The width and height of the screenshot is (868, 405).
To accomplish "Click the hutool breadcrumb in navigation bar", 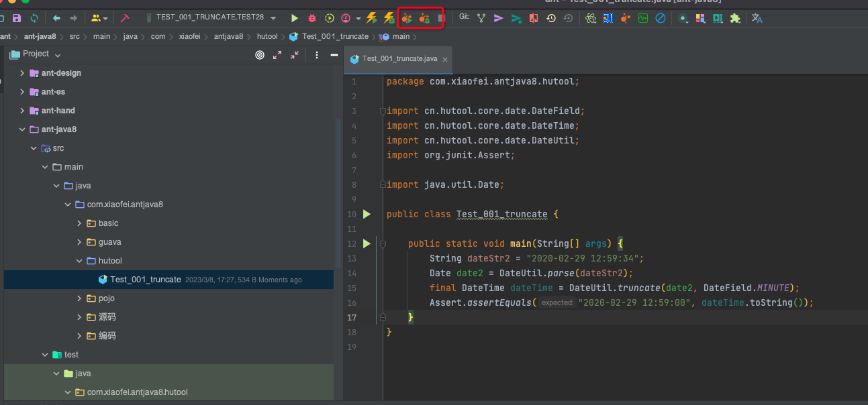I will [x=267, y=36].
